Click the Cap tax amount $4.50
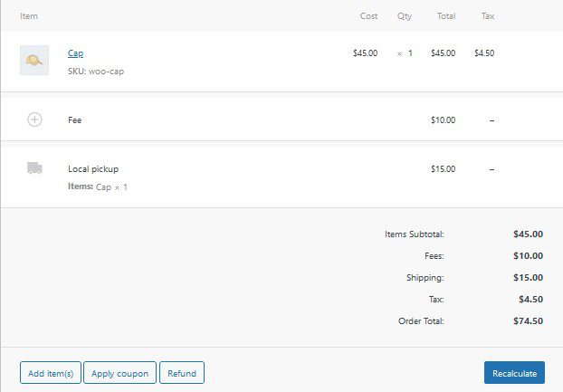Image resolution: width=563 pixels, height=392 pixels. [x=484, y=53]
